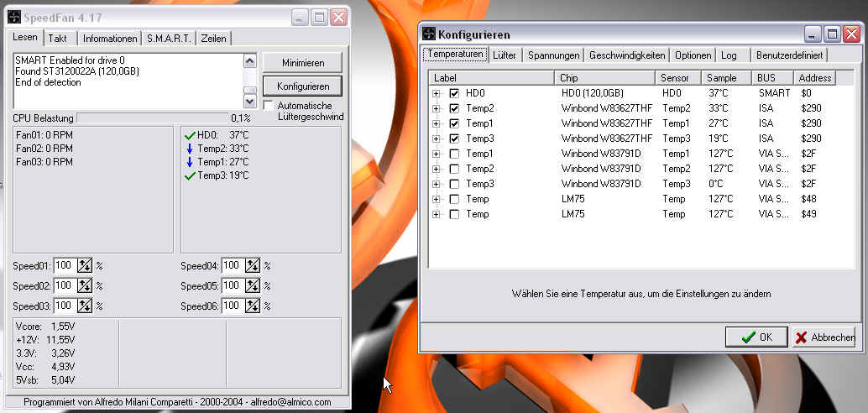Screen dimensions: 868x413
Task: Click the log box scroll up arrow
Action: click(249, 61)
